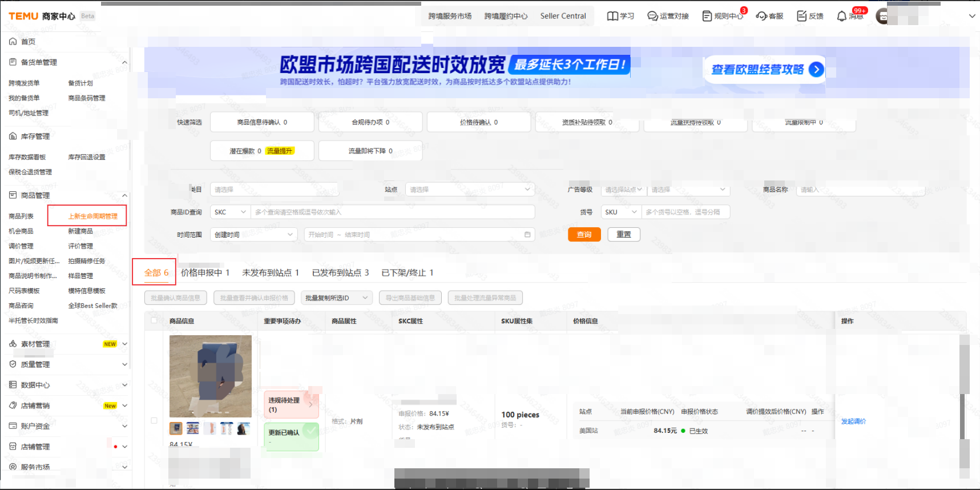Click the user avatar in top bar
This screenshot has height=490, width=980.
882,16
